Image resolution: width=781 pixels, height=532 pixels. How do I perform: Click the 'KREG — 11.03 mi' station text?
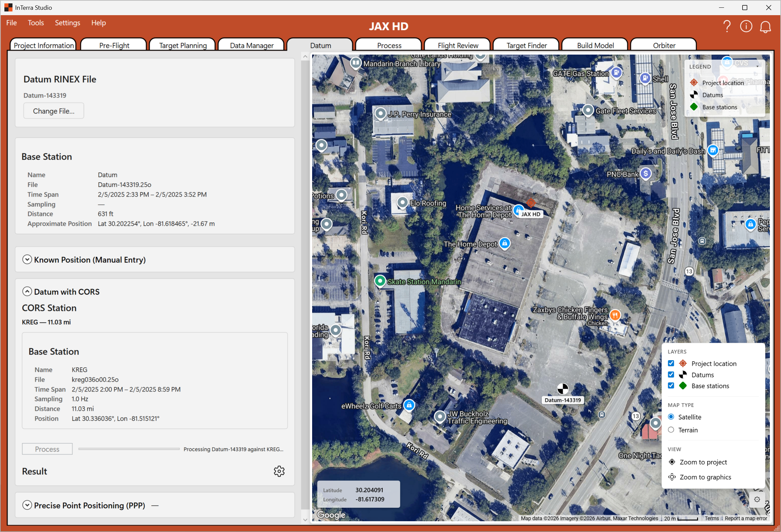coord(46,322)
